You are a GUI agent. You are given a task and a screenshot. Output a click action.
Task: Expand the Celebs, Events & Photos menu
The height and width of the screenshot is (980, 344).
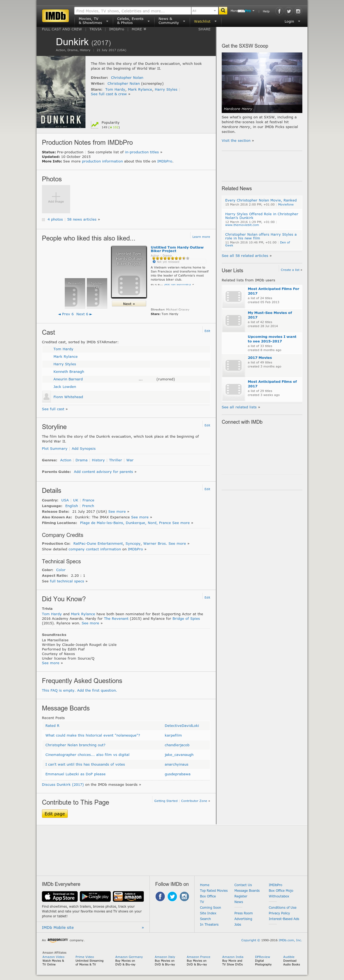click(133, 21)
